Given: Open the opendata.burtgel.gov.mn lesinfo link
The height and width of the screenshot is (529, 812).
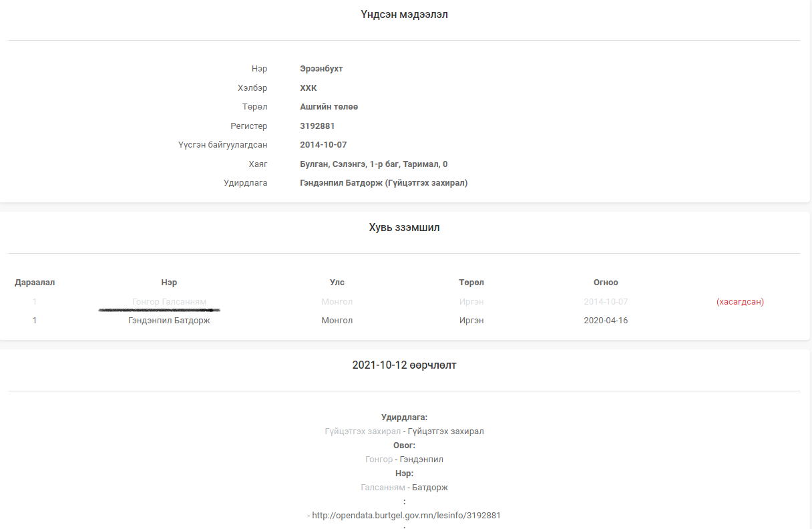Looking at the screenshot, I should point(406,516).
